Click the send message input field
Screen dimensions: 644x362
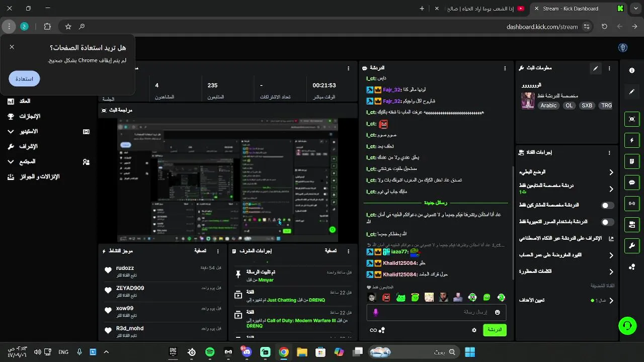436,312
